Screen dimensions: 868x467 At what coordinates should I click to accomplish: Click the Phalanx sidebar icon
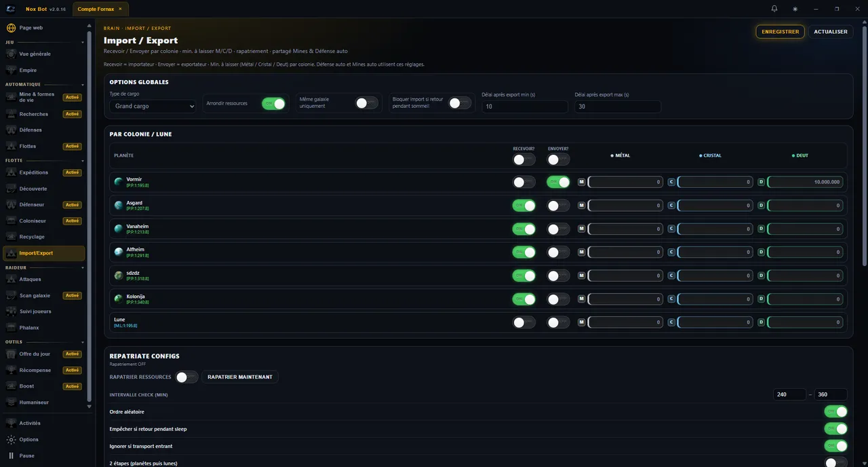(x=11, y=328)
